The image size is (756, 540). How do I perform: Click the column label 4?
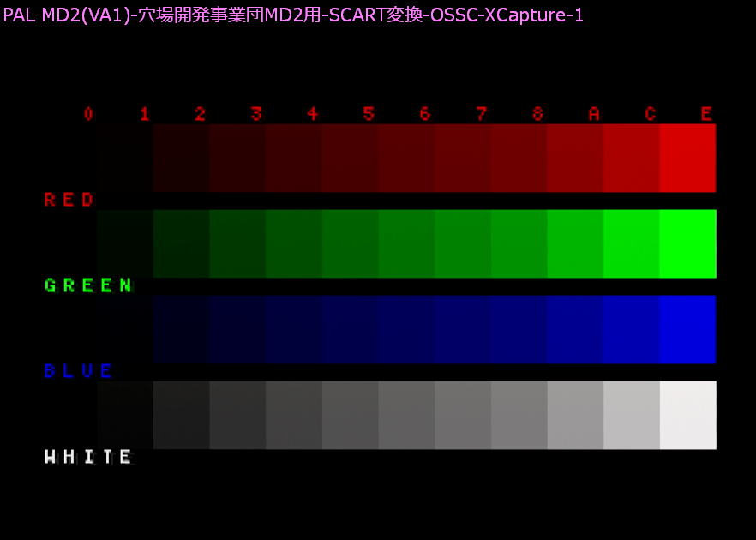[x=314, y=114]
